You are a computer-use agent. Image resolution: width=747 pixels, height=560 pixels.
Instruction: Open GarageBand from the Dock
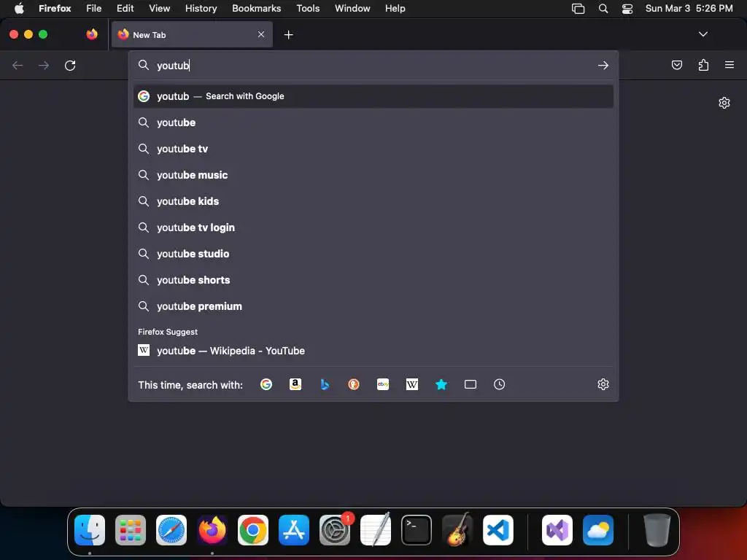(457, 530)
